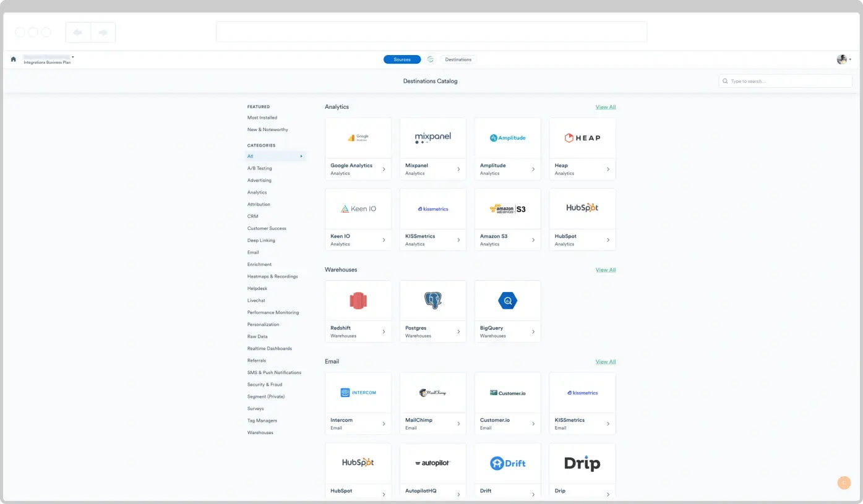Select the A/B Testing category
The width and height of the screenshot is (863, 504).
[260, 168]
